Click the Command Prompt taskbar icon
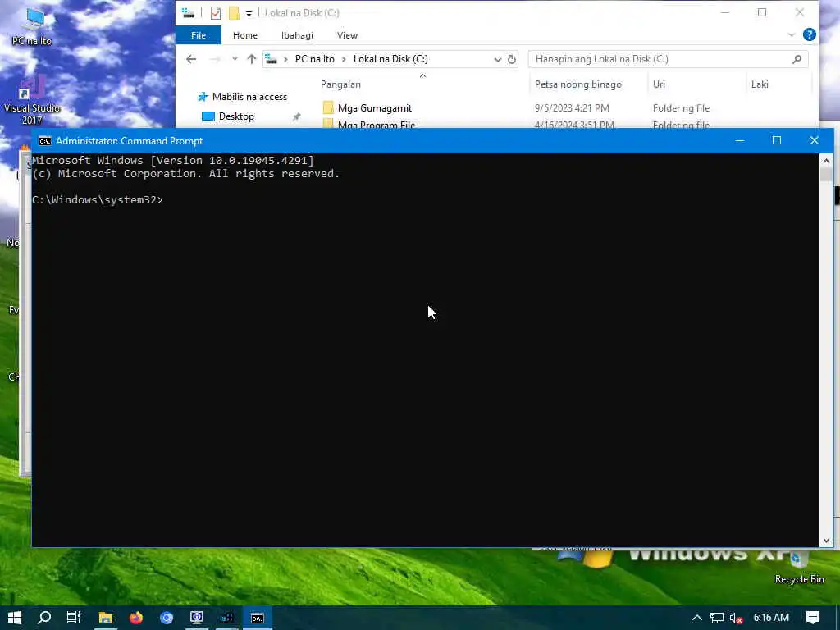840x630 pixels. (257, 618)
